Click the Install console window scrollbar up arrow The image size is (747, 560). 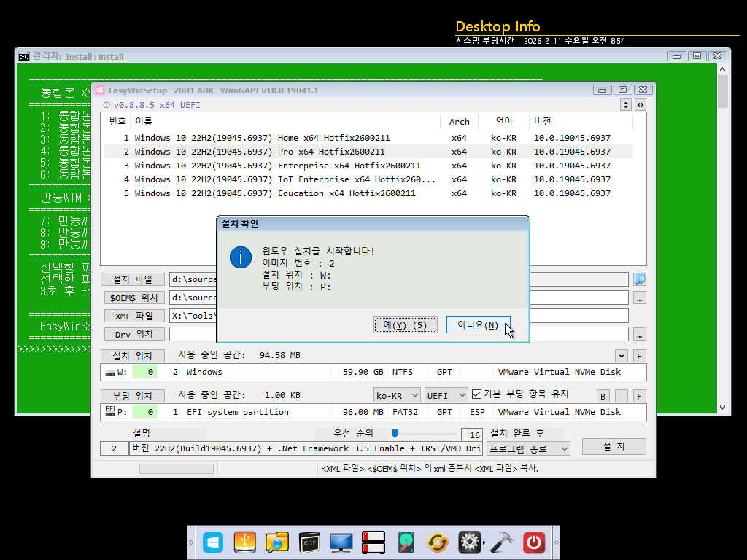point(723,69)
